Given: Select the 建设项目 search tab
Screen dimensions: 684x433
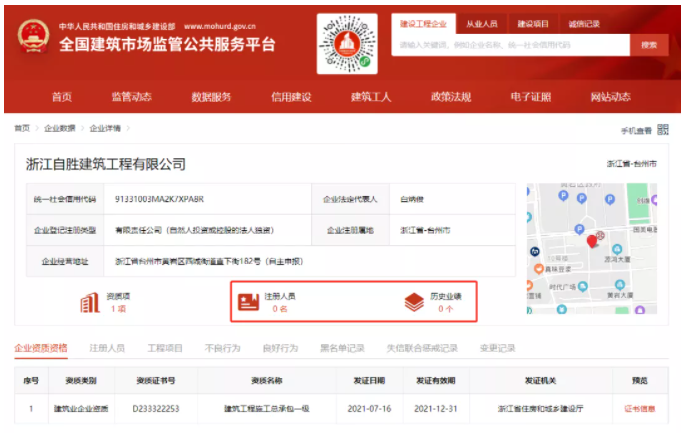Looking at the screenshot, I should 533,24.
